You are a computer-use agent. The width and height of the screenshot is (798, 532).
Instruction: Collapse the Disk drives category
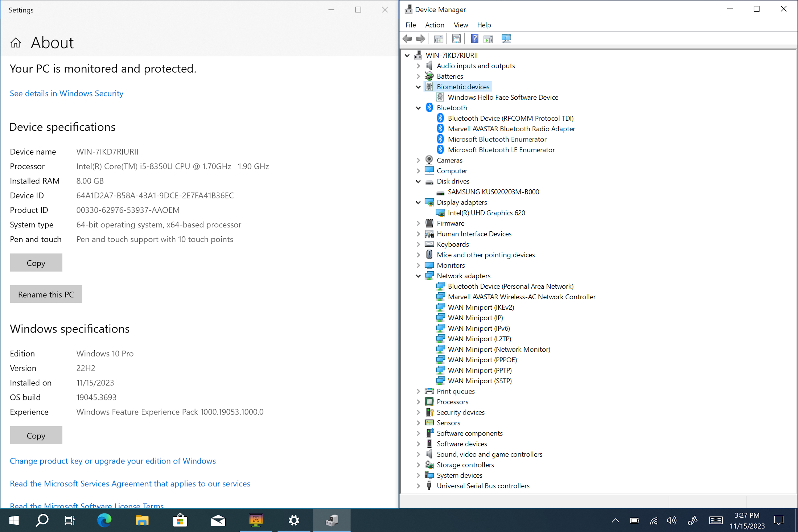pyautogui.click(x=418, y=181)
